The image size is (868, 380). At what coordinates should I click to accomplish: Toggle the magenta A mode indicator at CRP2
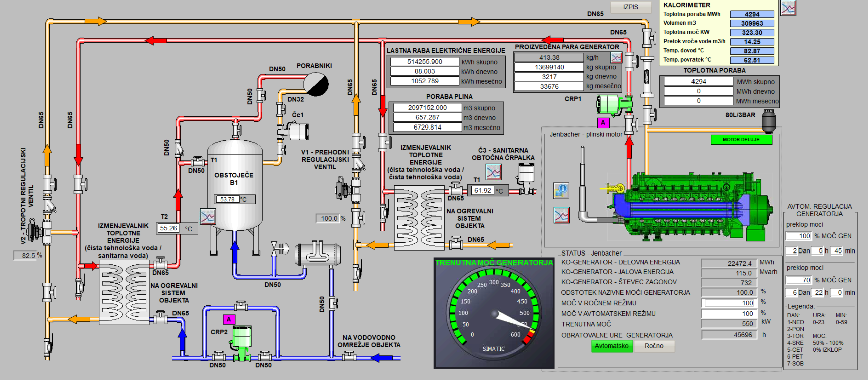click(x=229, y=319)
